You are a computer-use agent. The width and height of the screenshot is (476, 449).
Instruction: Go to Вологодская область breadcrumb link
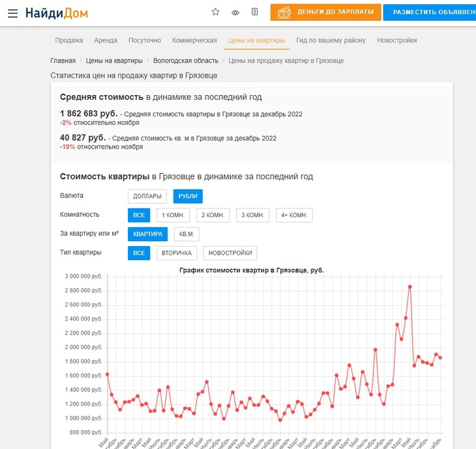pos(186,60)
